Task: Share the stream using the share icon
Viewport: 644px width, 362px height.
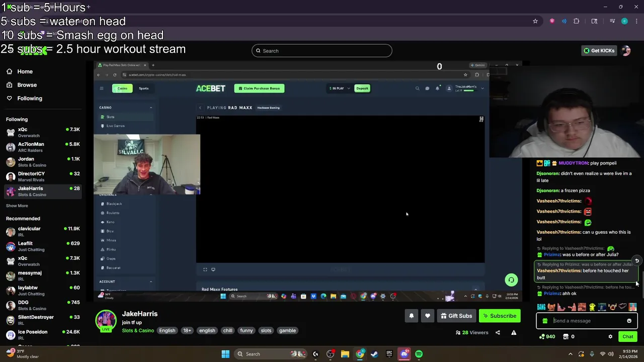Action: [x=498, y=332]
